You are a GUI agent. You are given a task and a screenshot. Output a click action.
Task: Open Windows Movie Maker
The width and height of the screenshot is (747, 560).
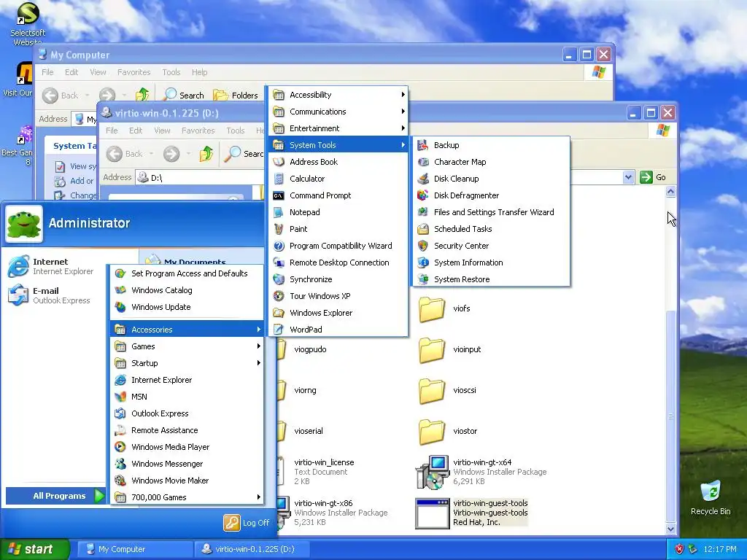(x=187, y=481)
